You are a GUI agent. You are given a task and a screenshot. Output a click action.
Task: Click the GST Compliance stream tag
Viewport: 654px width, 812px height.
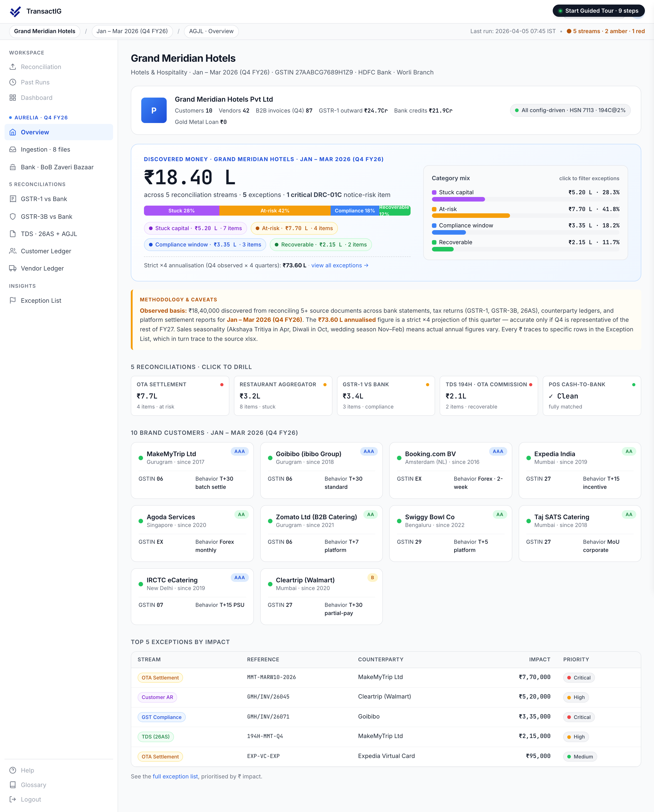(161, 717)
